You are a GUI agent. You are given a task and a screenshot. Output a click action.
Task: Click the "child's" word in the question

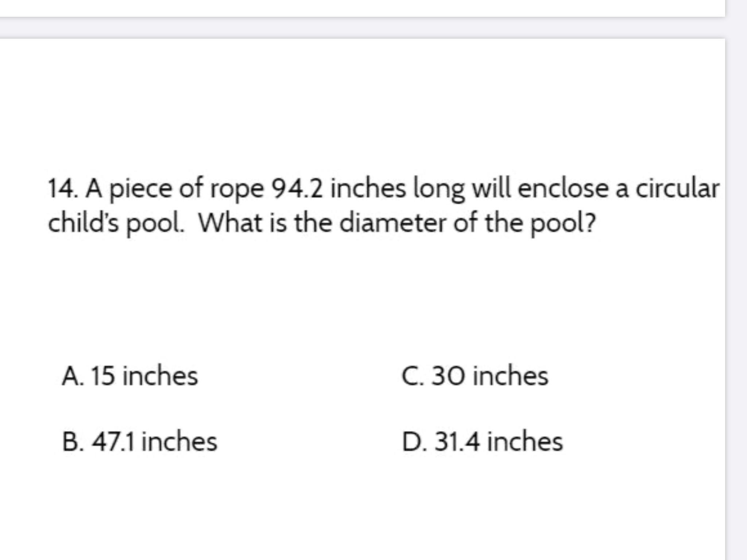point(84,222)
